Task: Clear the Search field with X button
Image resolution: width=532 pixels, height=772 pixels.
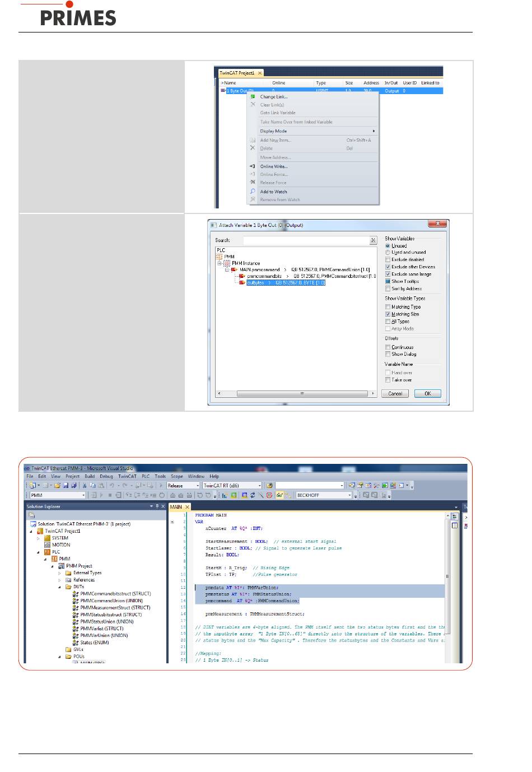Action: tap(373, 240)
